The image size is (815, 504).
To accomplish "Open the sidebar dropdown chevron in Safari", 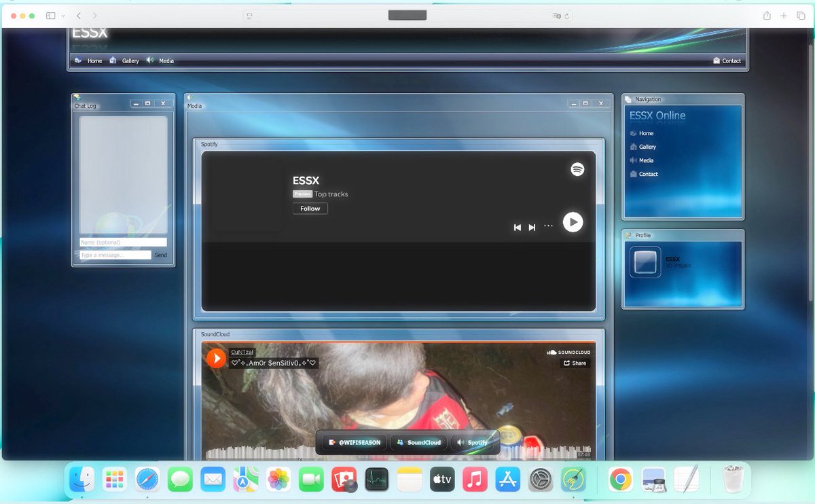I will (63, 16).
